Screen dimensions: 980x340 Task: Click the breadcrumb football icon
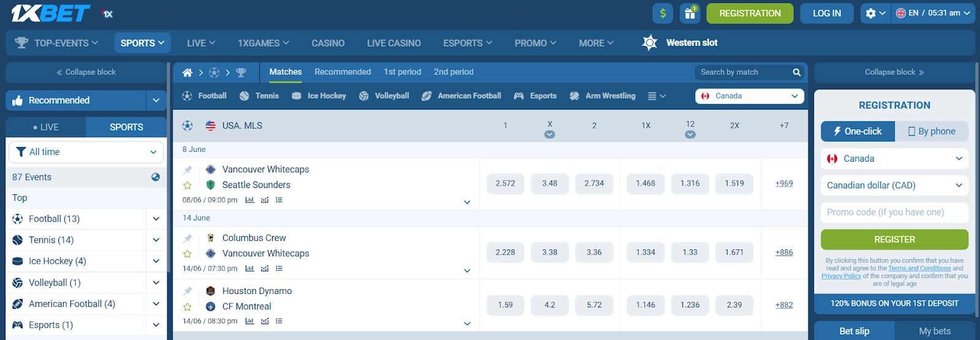point(214,72)
